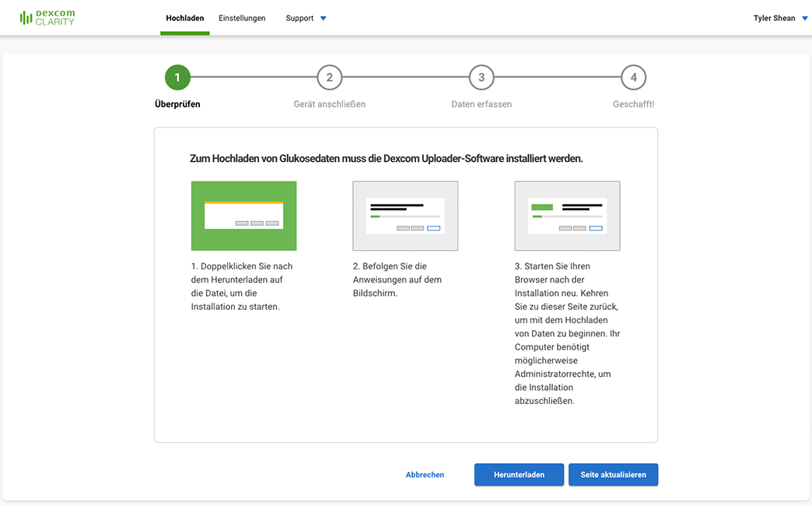Click the Überprüfen step label

[177, 104]
